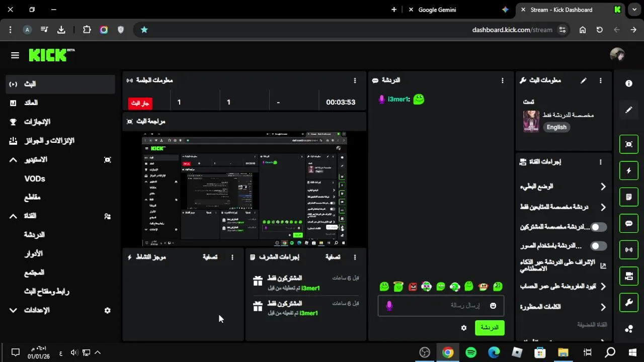Image resolution: width=644 pixels, height=362 pixels.
Task: Open Achievements in the sidebar
Action: 60,122
